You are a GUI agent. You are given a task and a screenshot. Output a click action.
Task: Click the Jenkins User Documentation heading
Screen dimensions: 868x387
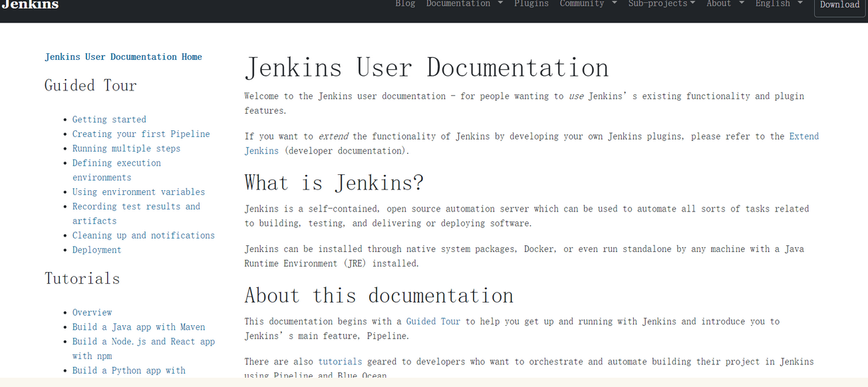click(426, 68)
